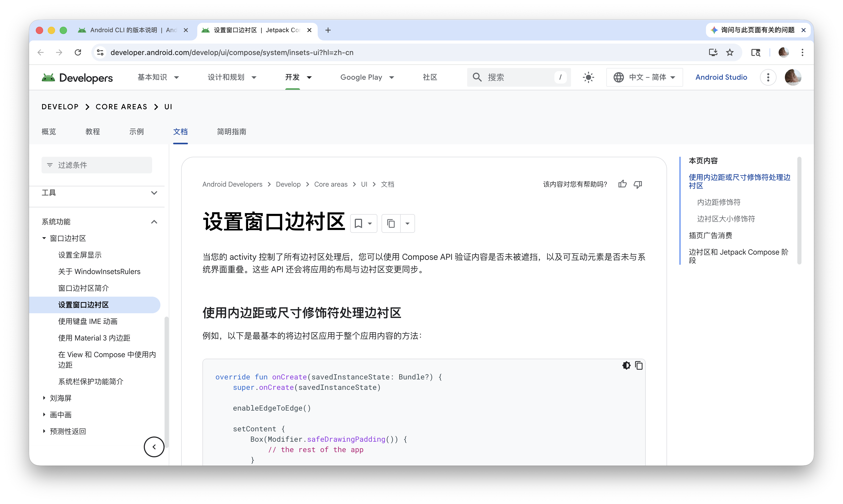The height and width of the screenshot is (504, 843).
Task: Jump to 内边距修饰符 in page contents
Action: 718,202
